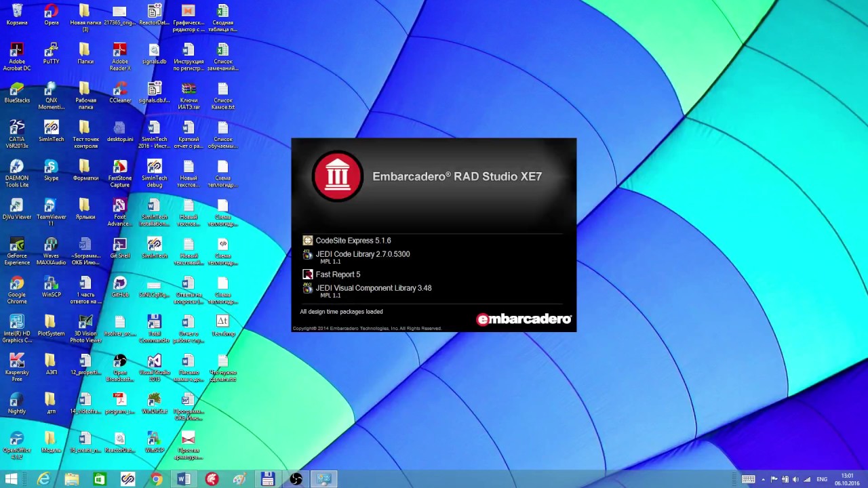Image resolution: width=868 pixels, height=488 pixels.
Task: Select the PlotSystem folder
Action: coord(52,326)
